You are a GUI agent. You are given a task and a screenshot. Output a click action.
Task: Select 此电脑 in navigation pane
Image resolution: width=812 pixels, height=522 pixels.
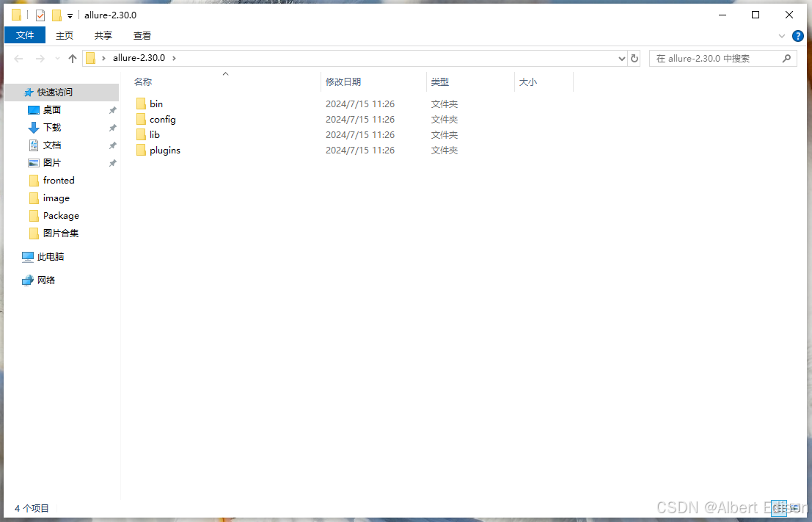coord(51,256)
